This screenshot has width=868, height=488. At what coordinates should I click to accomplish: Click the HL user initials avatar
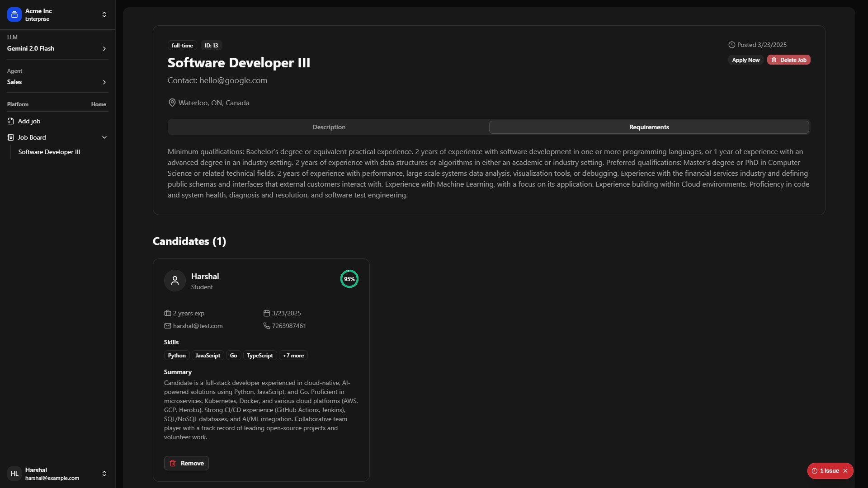[x=14, y=474]
